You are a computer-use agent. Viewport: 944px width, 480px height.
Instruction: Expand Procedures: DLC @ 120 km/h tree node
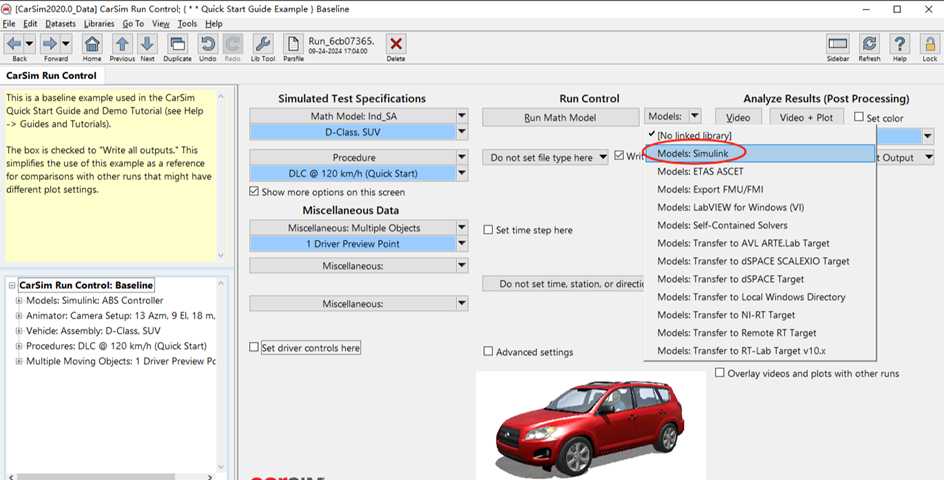tap(19, 346)
